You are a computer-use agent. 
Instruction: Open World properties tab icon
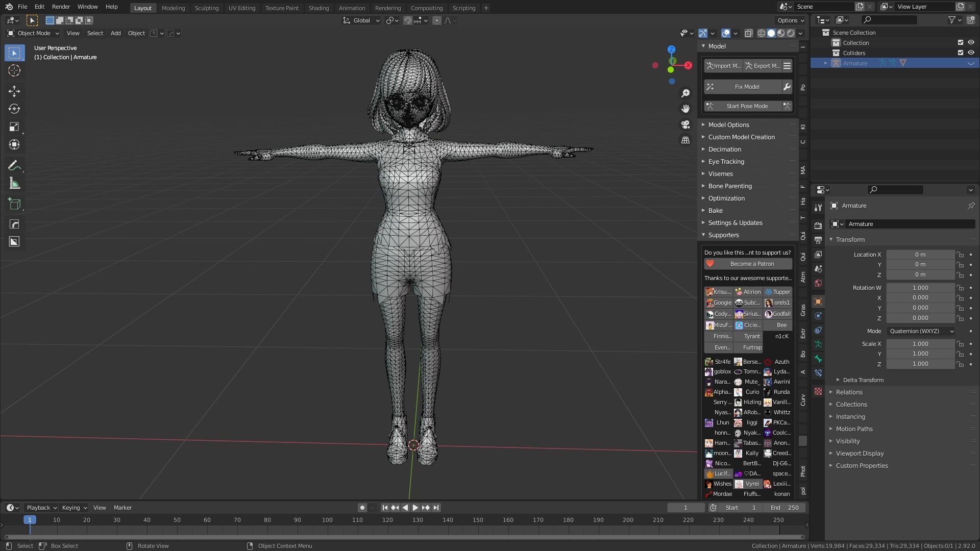pyautogui.click(x=818, y=283)
